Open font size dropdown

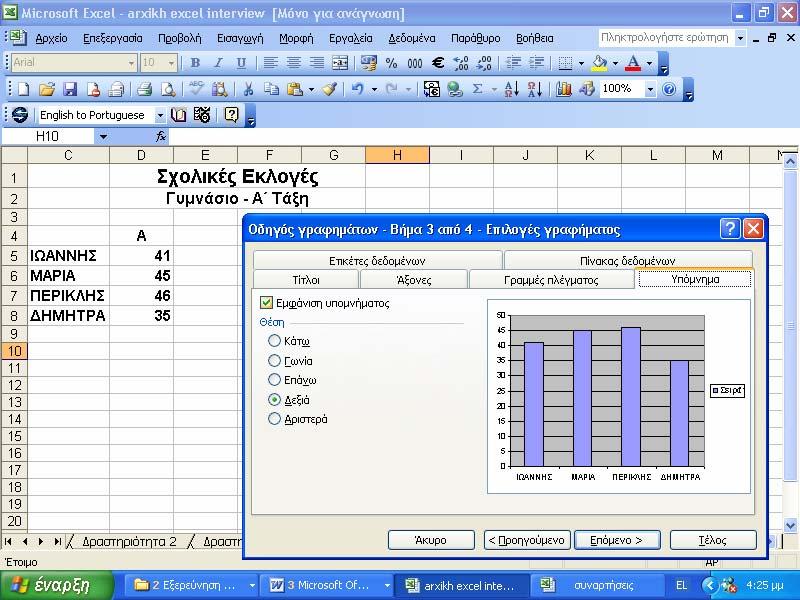click(171, 63)
